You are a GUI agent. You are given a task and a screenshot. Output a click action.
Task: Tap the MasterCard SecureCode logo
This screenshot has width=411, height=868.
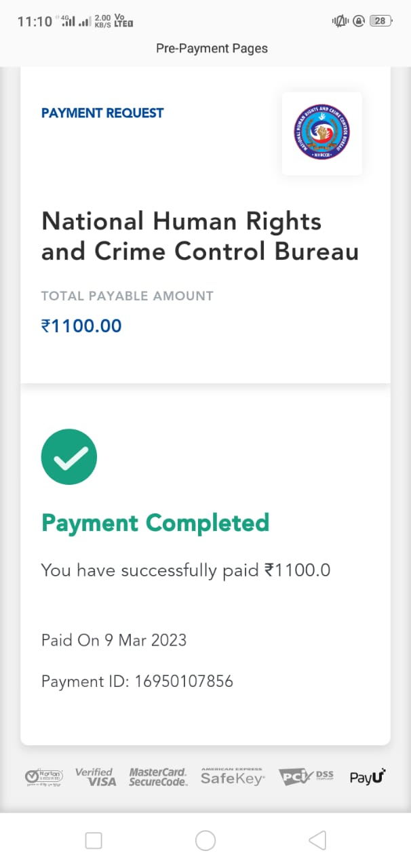pyautogui.click(x=158, y=777)
